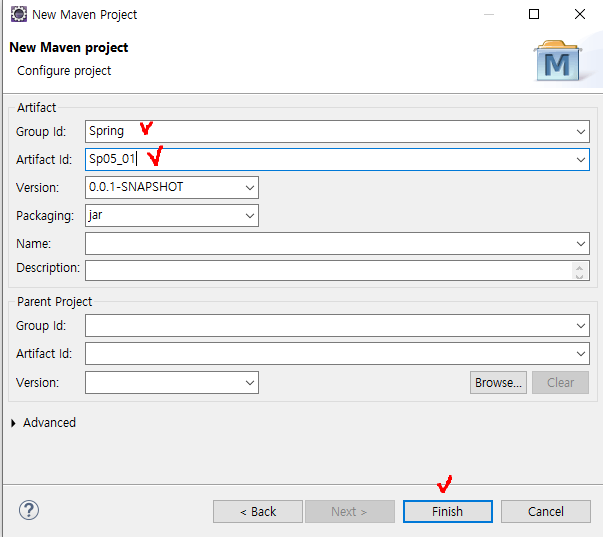The image size is (603, 537).
Task: Open the Browse parent project dialog
Action: click(x=498, y=382)
